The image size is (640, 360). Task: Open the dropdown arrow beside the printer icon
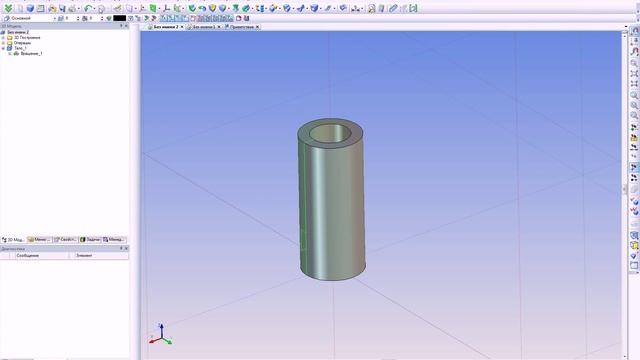click(x=79, y=9)
